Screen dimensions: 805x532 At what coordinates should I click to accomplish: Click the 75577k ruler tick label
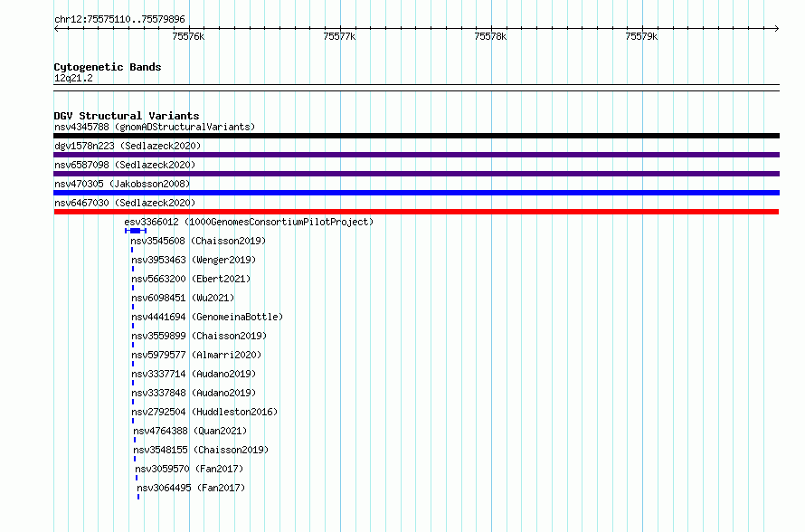339,36
